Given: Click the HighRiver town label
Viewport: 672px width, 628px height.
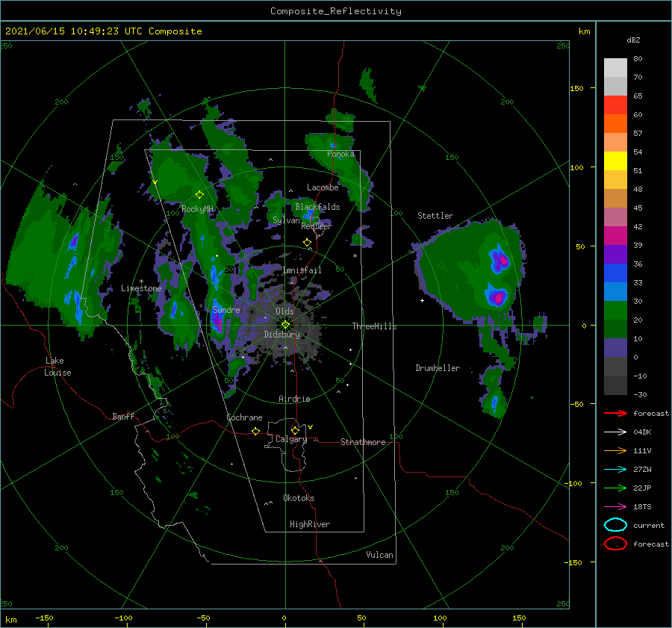Looking at the screenshot, I should [310, 524].
